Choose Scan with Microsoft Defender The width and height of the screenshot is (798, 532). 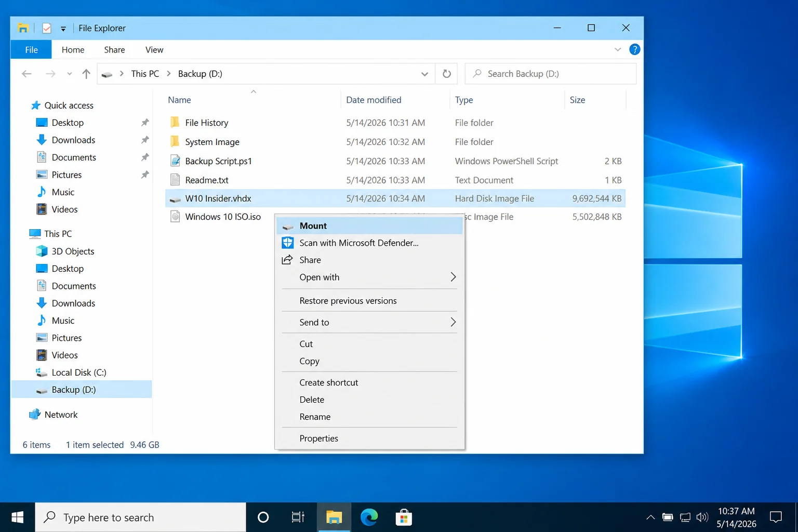(369, 243)
